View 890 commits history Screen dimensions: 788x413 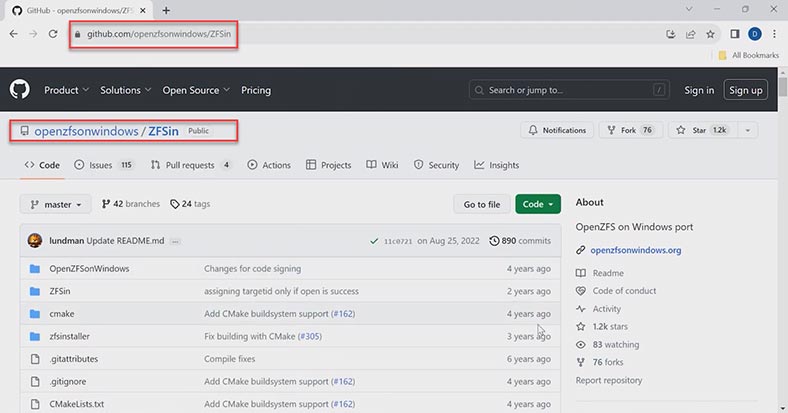520,241
